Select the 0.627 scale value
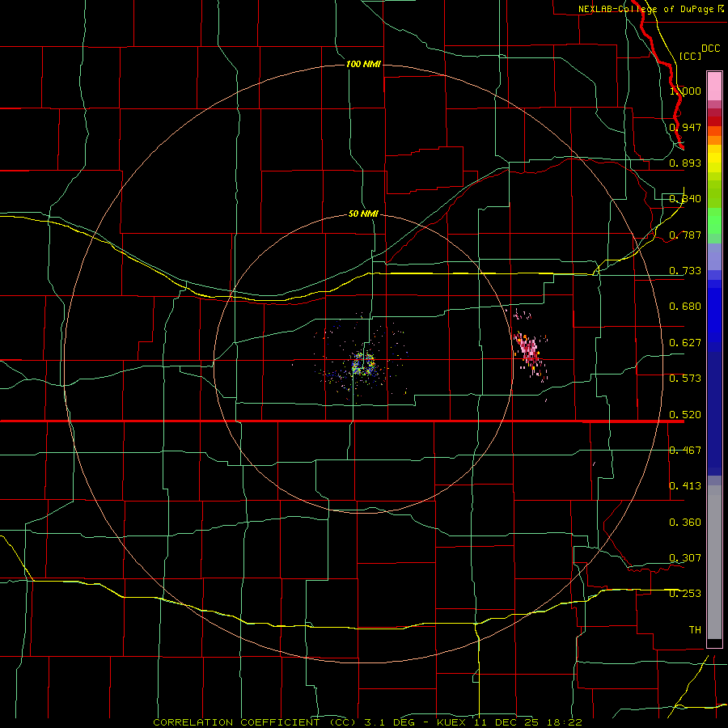Viewport: 728px width, 728px height. (685, 343)
